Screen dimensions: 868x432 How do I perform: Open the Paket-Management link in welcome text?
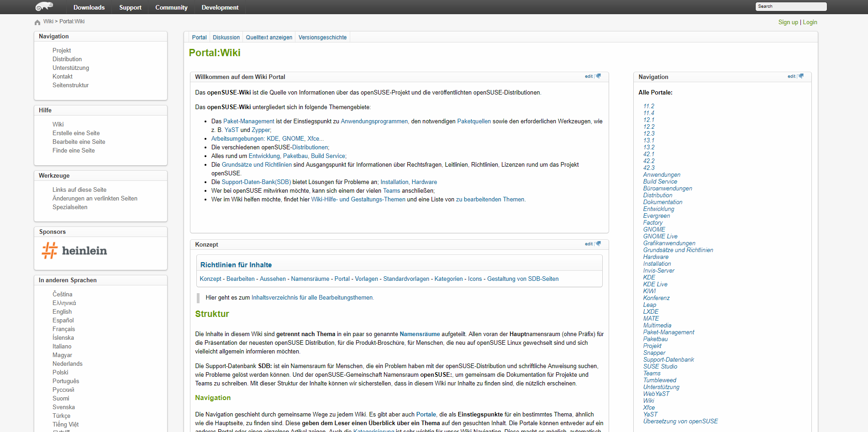tap(249, 121)
